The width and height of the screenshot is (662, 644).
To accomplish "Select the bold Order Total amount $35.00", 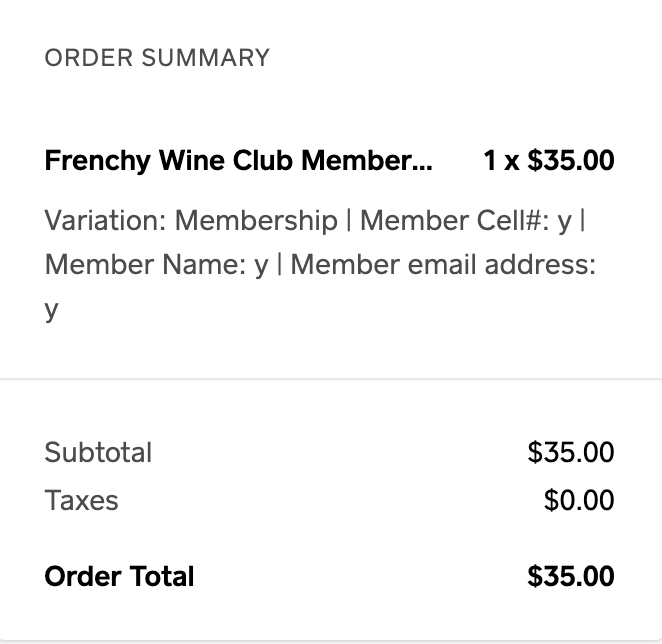I will (x=571, y=576).
